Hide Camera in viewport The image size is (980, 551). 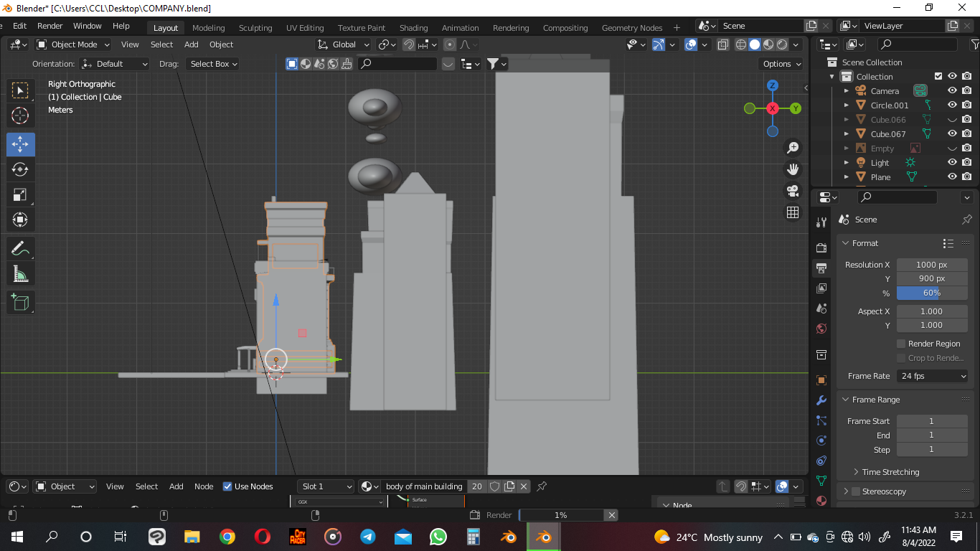(952, 91)
